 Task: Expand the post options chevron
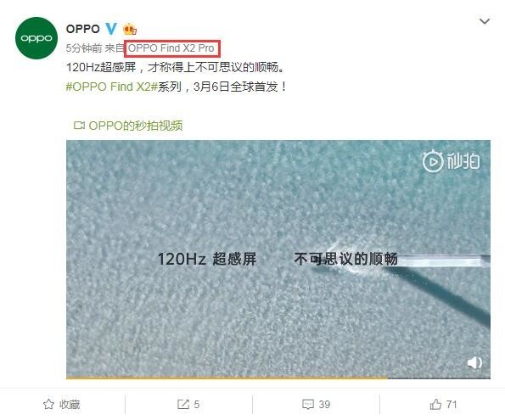485,21
